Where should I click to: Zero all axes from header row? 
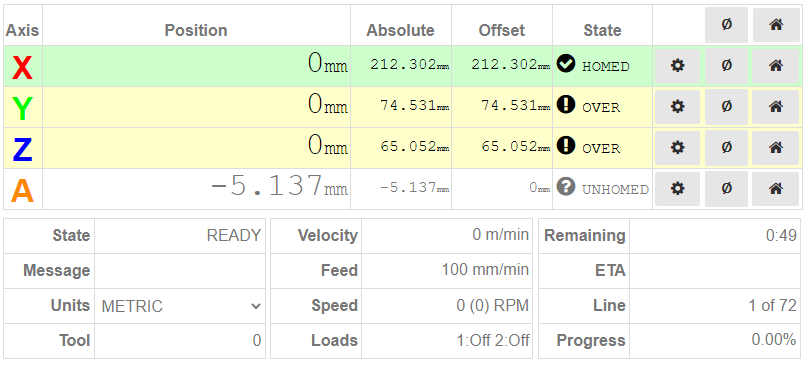(726, 25)
